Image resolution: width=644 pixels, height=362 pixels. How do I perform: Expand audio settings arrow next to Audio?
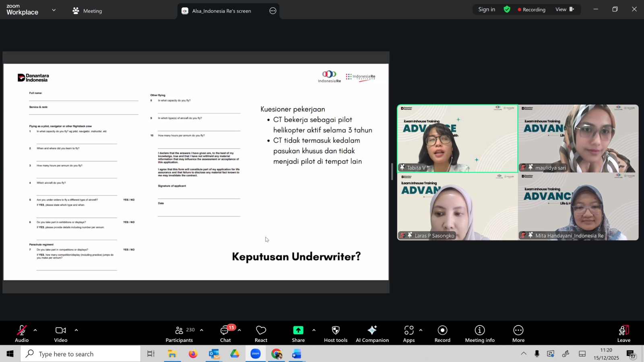point(35,330)
